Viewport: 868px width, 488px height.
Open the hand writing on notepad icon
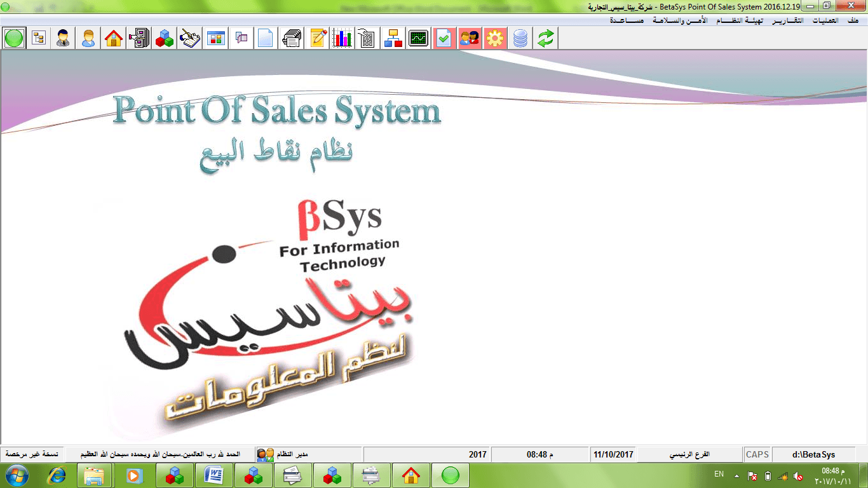[190, 38]
